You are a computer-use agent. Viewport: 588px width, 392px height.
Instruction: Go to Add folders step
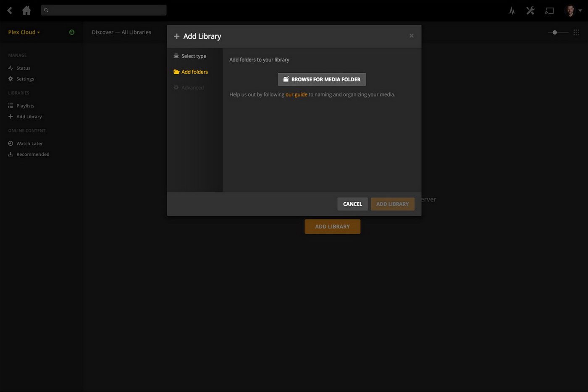coord(191,72)
